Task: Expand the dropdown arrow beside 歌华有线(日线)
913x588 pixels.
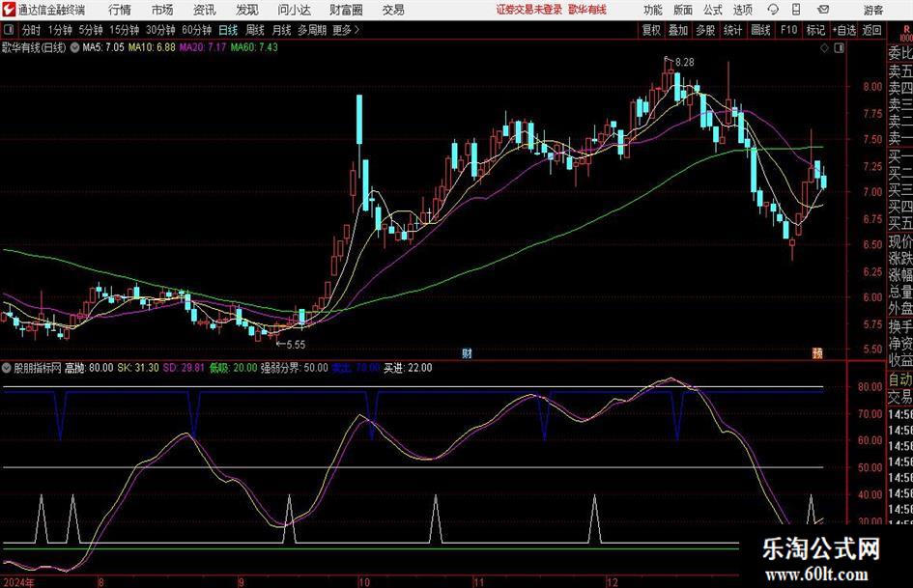Action: [75, 47]
